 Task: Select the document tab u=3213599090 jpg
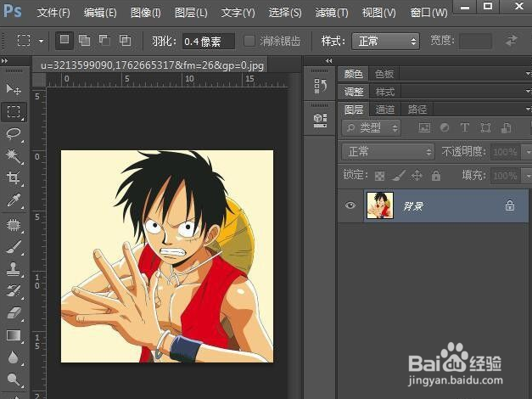point(152,65)
